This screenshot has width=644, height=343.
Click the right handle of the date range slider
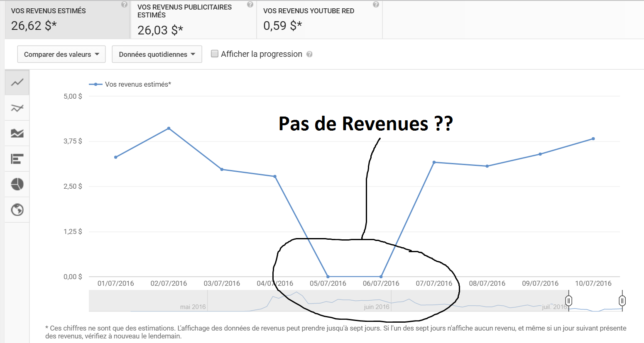tap(622, 301)
